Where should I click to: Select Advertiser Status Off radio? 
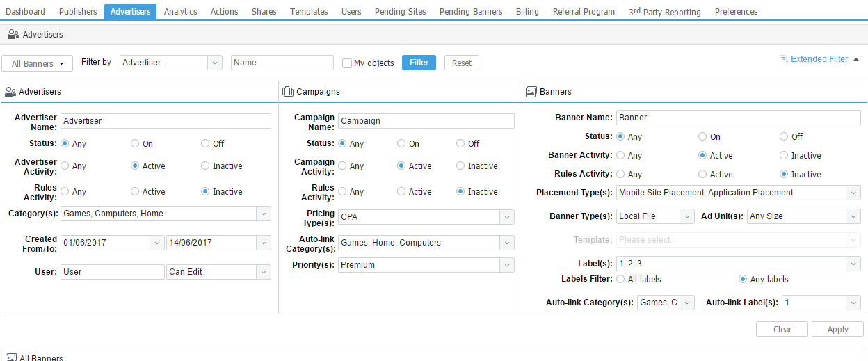coord(205,144)
